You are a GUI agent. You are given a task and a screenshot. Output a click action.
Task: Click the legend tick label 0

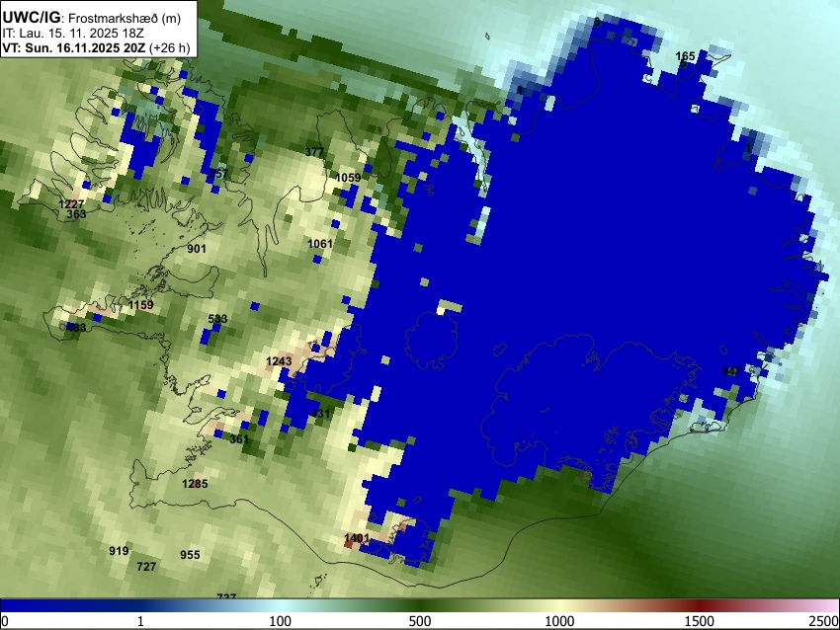click(5, 621)
